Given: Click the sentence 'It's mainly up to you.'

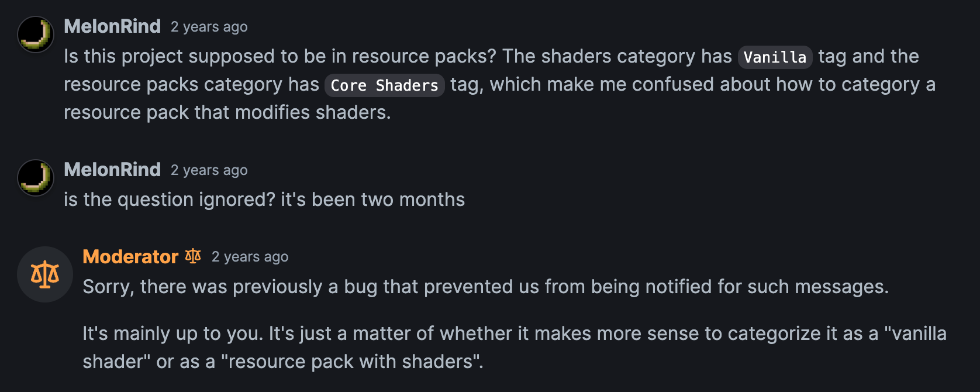Looking at the screenshot, I should (172, 333).
